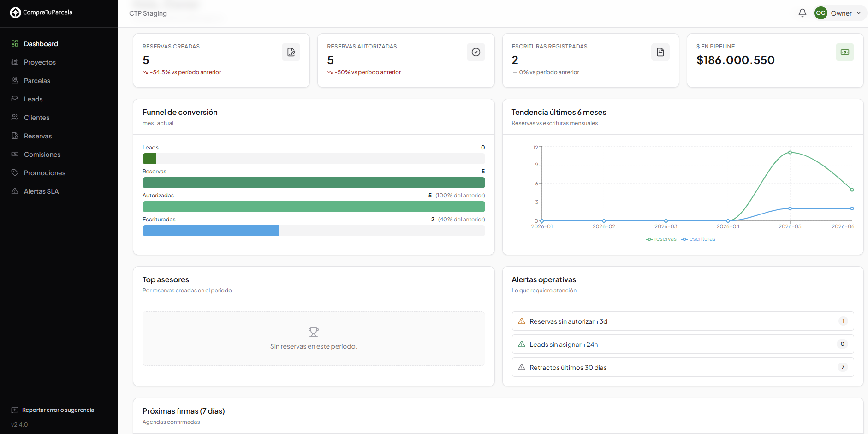Open the Retractos últimos 30 días alert
The image size is (868, 434).
(683, 367)
